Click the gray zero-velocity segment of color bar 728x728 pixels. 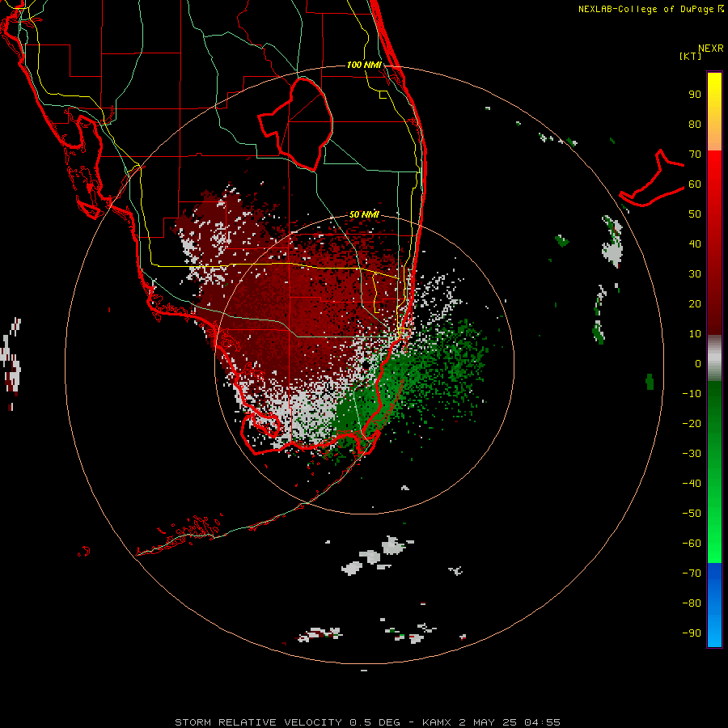[714, 358]
